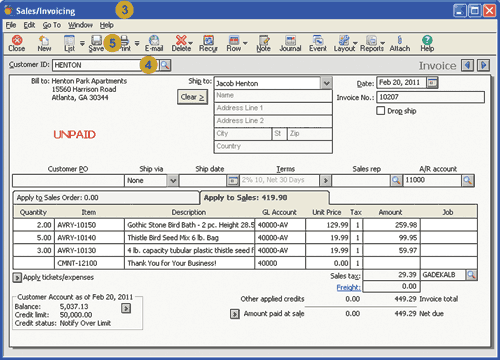Click the Layout toolbar icon
500x360 pixels.
344,44
